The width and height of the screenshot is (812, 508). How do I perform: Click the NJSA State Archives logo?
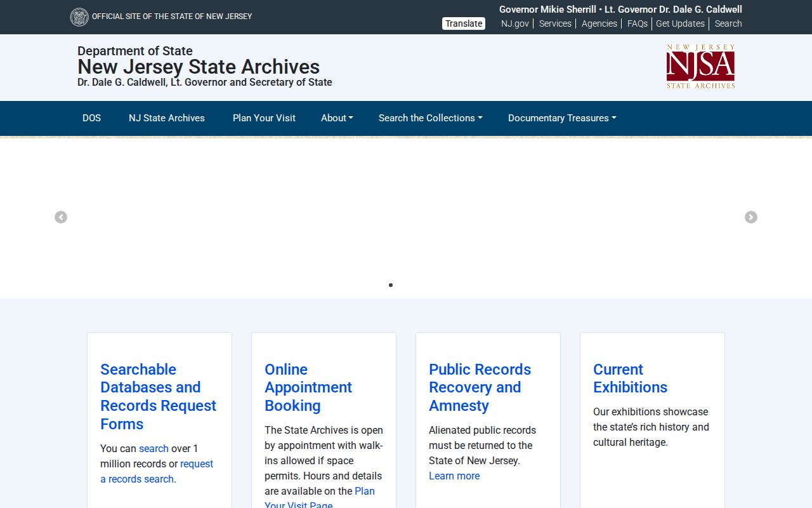pyautogui.click(x=700, y=67)
